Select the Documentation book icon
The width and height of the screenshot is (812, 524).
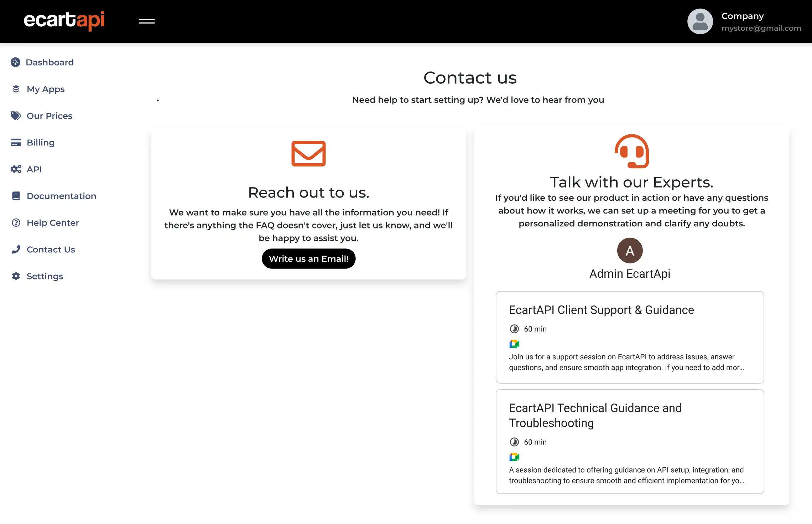point(16,196)
